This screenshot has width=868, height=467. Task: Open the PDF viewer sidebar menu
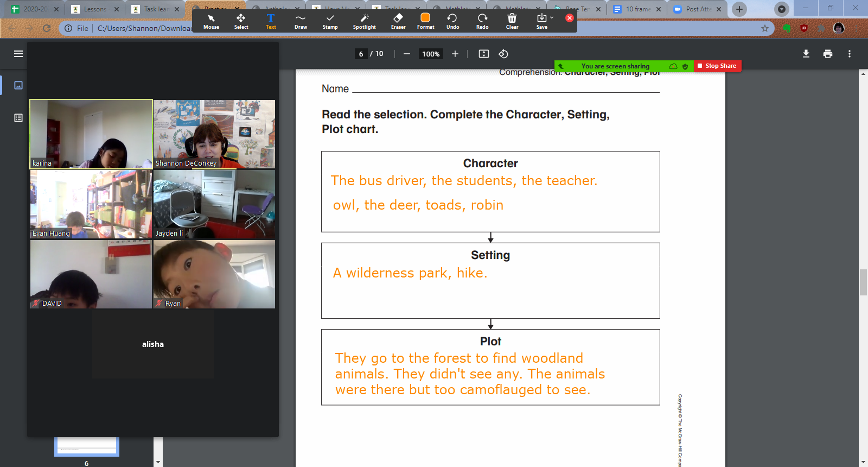point(18,54)
